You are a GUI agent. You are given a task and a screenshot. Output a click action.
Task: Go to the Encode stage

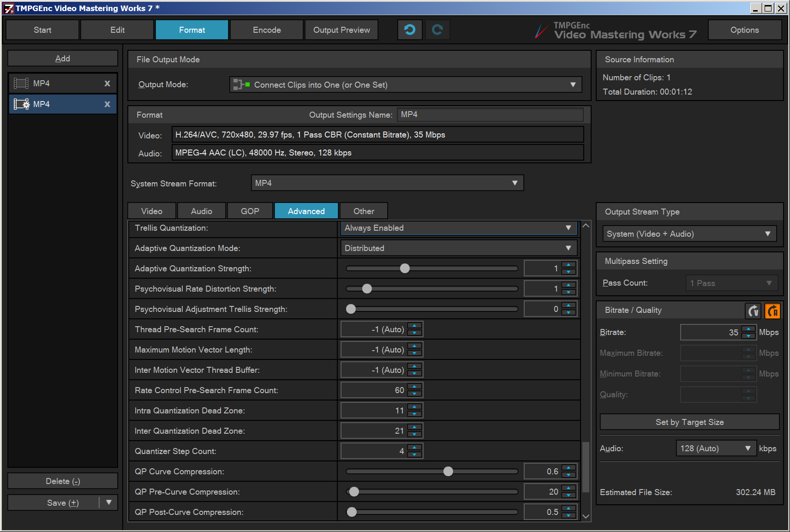pyautogui.click(x=267, y=30)
